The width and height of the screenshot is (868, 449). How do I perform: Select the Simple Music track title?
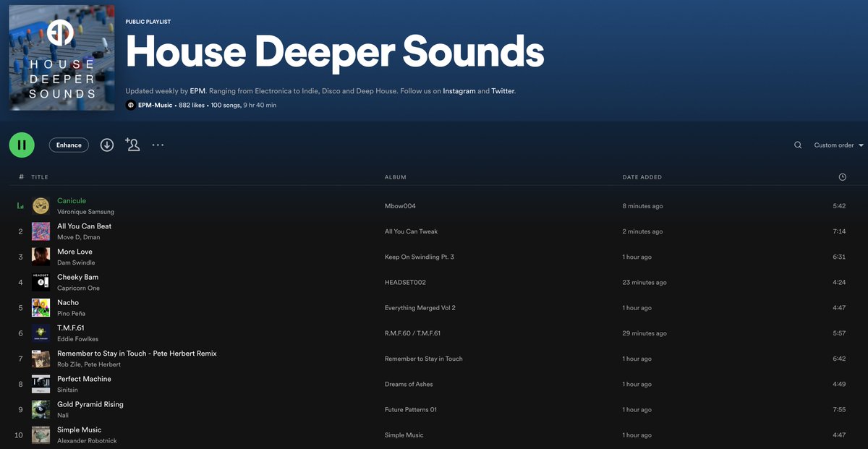coord(80,429)
